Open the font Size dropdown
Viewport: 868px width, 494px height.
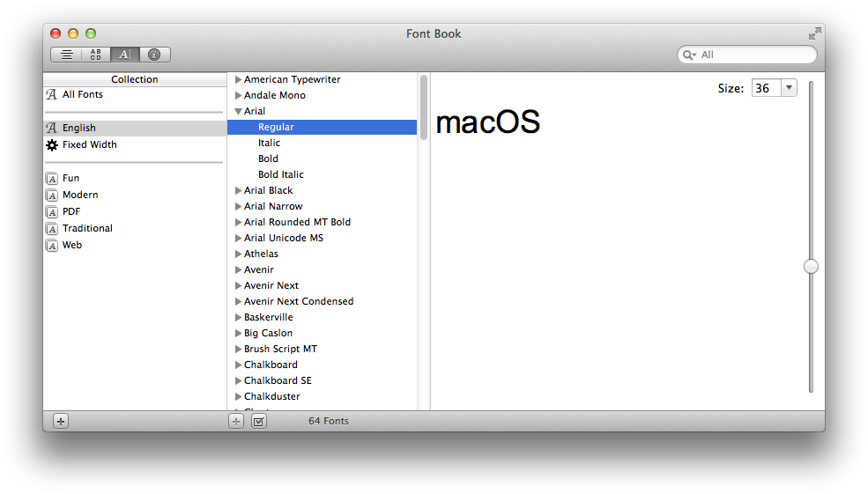[788, 88]
